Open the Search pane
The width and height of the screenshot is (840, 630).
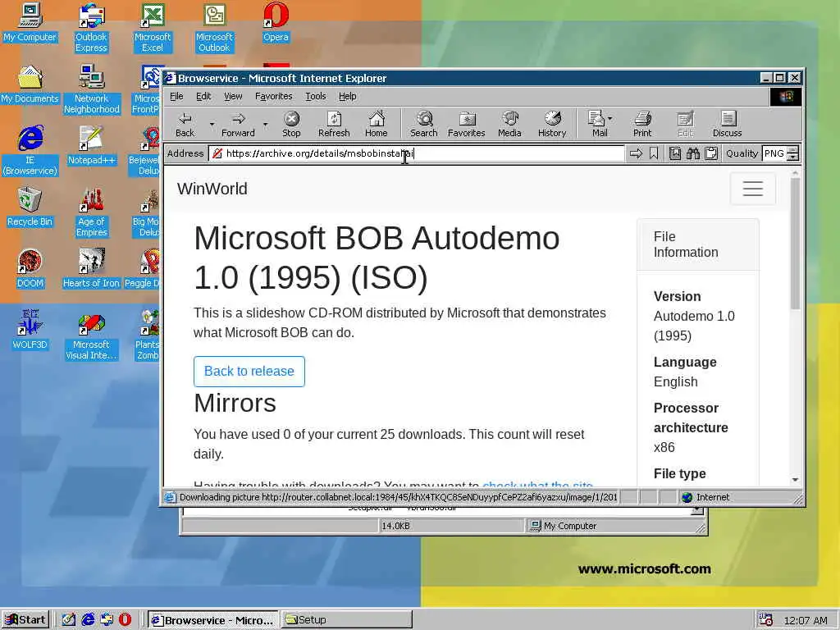[424, 125]
